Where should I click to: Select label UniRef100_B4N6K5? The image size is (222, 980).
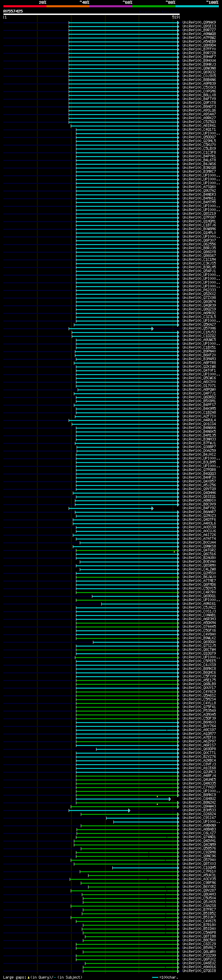point(199,431)
